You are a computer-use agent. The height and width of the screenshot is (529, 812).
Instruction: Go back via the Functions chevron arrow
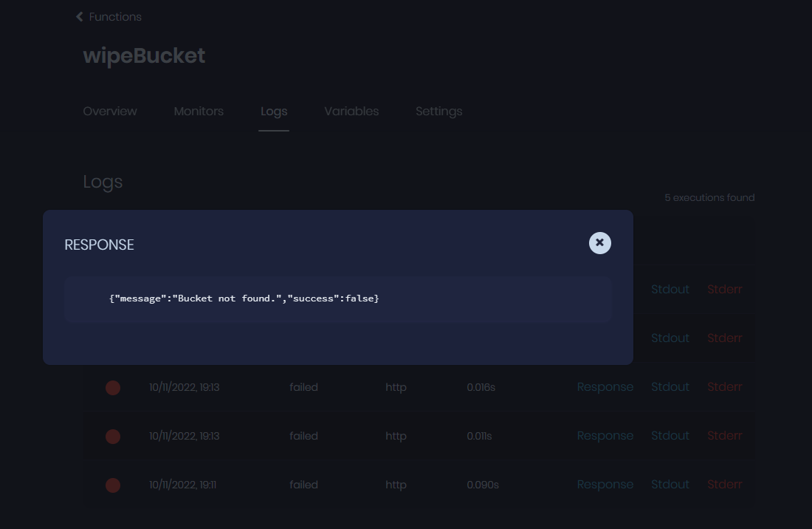pyautogui.click(x=79, y=17)
